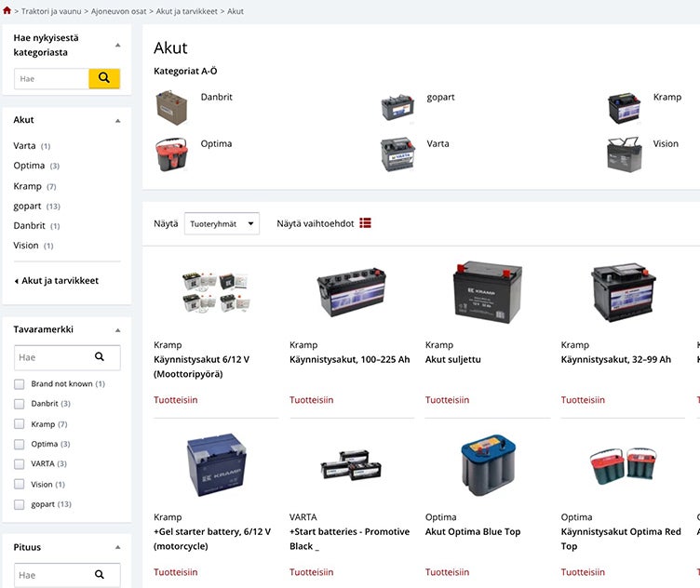Check the Kramp brand checkbox
The image size is (700, 588).
tap(20, 424)
